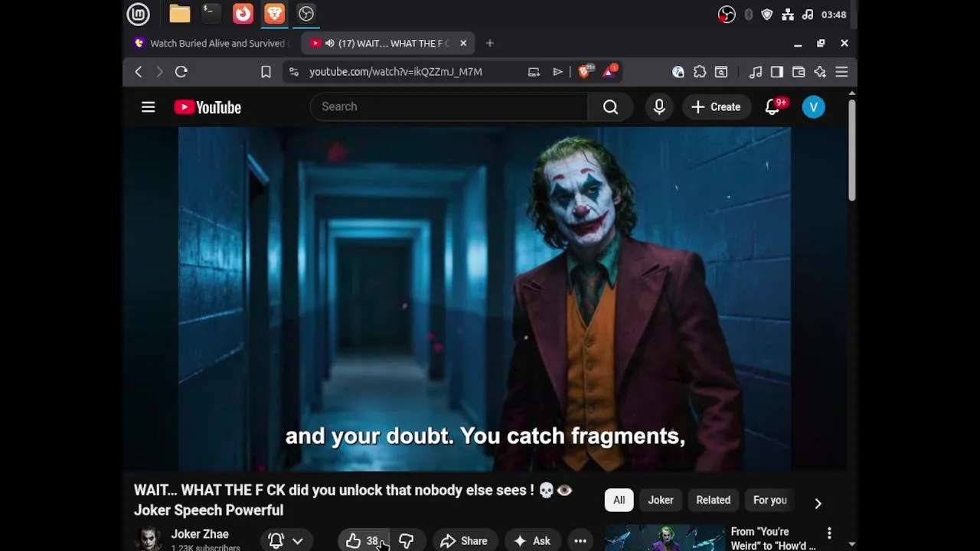Bookmark this page with the bookmark icon
The width and height of the screenshot is (980, 551).
pos(266,72)
